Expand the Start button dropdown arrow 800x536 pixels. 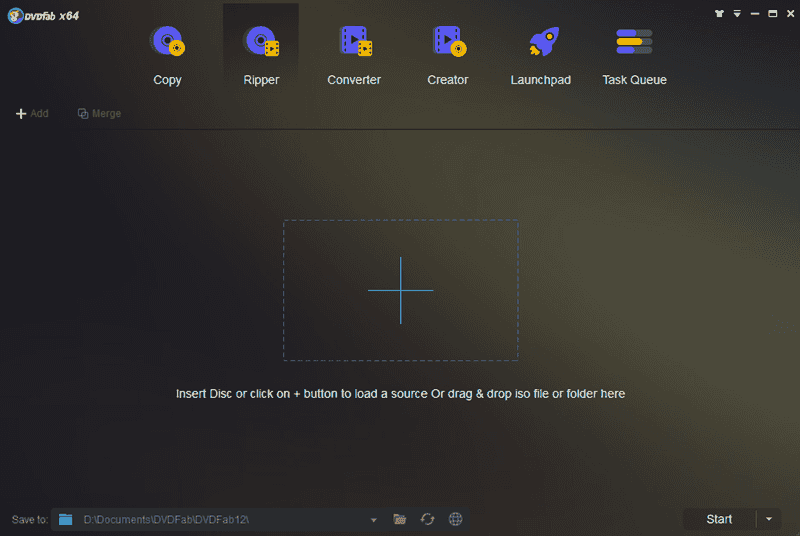pos(769,519)
